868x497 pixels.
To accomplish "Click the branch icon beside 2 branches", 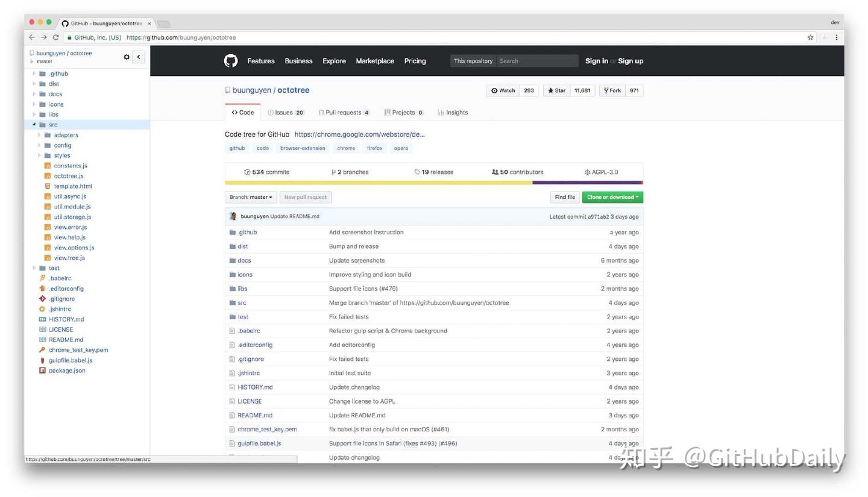I will 333,172.
